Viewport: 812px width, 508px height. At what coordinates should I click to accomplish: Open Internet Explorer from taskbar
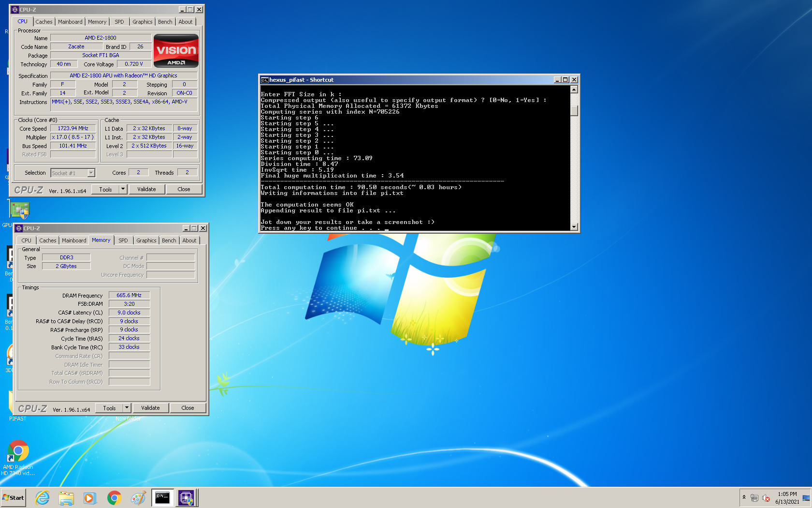43,497
